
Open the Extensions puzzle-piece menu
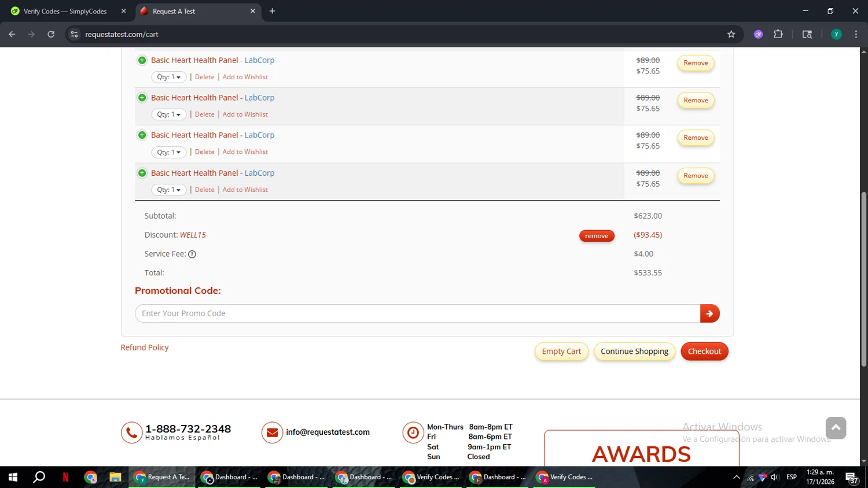click(x=778, y=34)
